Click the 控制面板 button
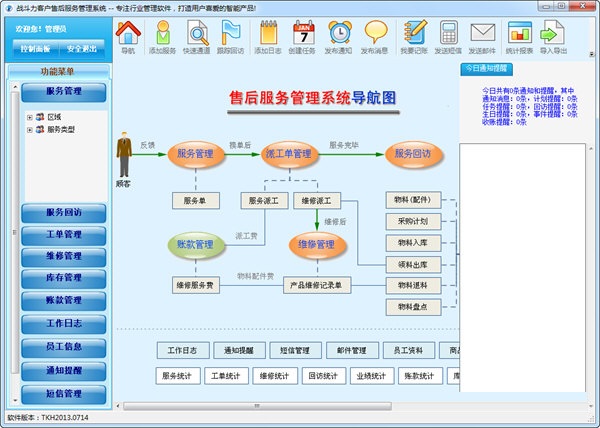Screen dimensions: 600x428 [36, 49]
